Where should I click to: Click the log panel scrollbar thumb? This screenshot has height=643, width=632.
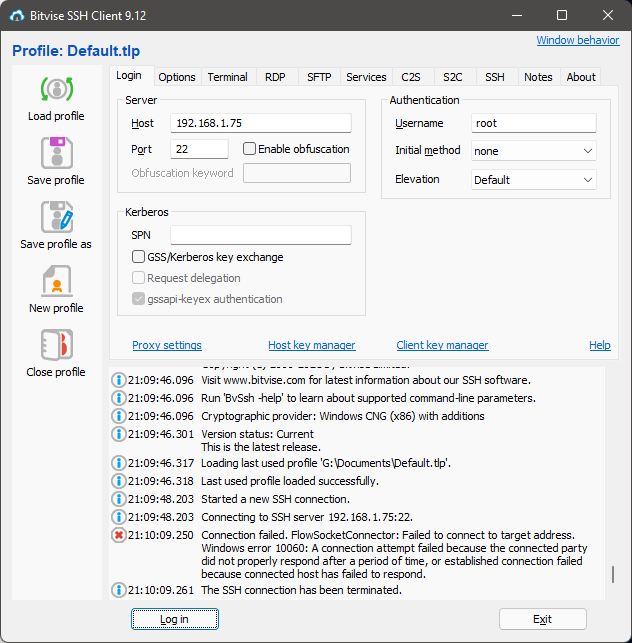(x=613, y=576)
